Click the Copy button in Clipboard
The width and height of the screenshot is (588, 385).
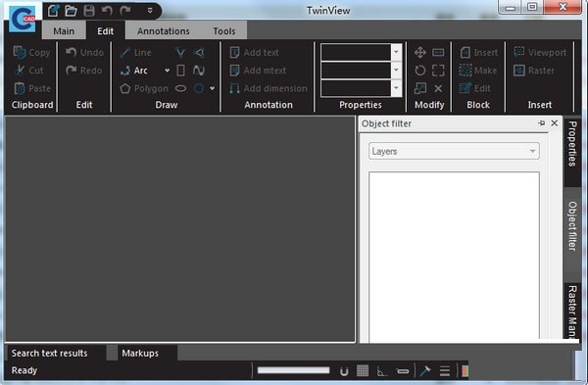pyautogui.click(x=31, y=53)
